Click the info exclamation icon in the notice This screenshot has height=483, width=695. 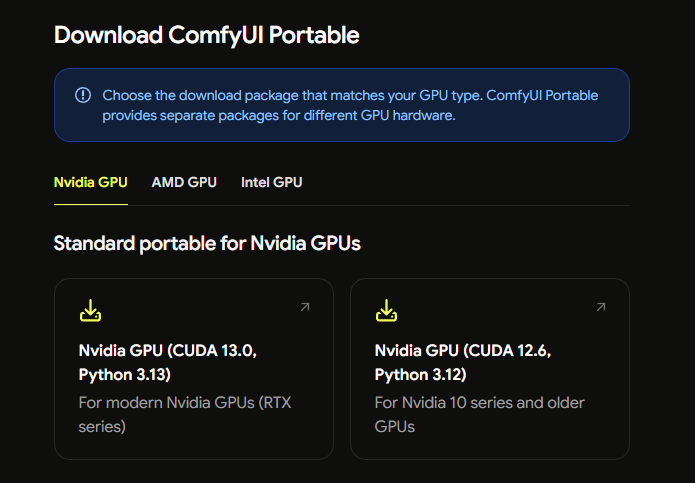click(x=83, y=95)
